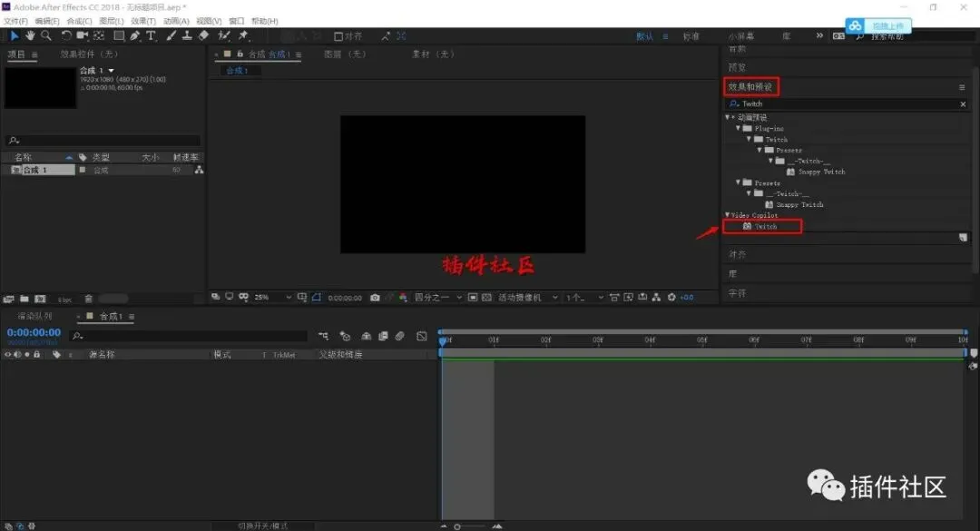Viewport: 980px width, 531px height.
Task: Open the 效果和预设 panel menu icon
Action: 962,87
